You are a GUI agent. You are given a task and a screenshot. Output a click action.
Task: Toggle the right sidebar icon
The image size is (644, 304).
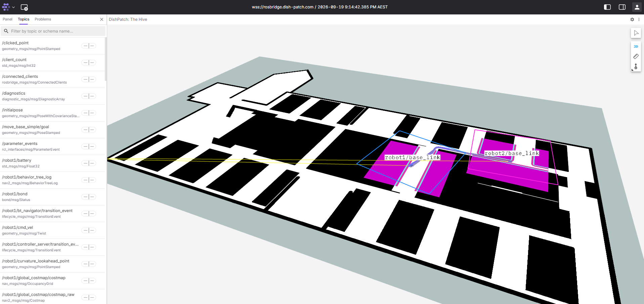622,7
